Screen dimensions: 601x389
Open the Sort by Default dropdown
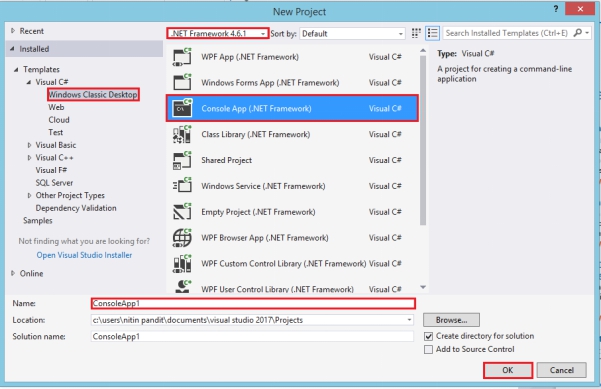(x=352, y=34)
